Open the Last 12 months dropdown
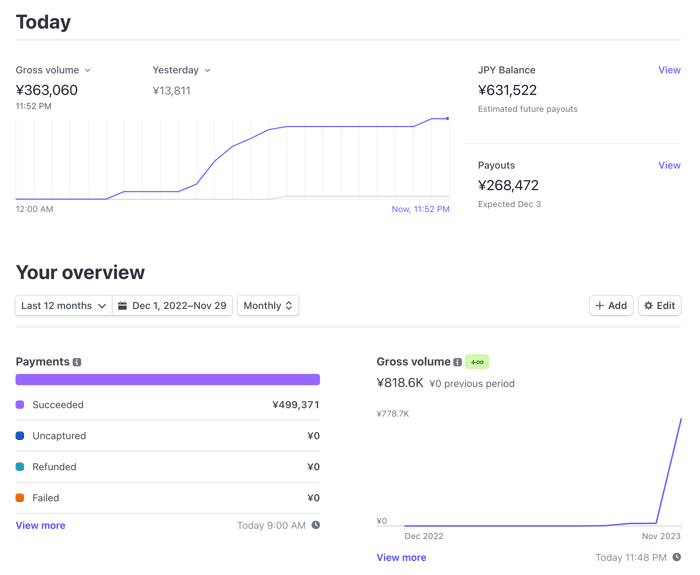Image resolution: width=700 pixels, height=575 pixels. pyautogui.click(x=64, y=306)
